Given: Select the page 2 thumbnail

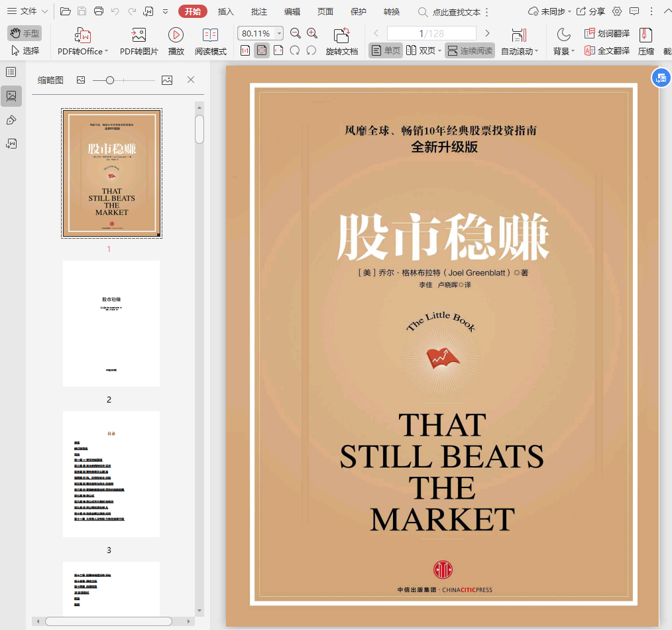Looking at the screenshot, I should pyautogui.click(x=111, y=324).
